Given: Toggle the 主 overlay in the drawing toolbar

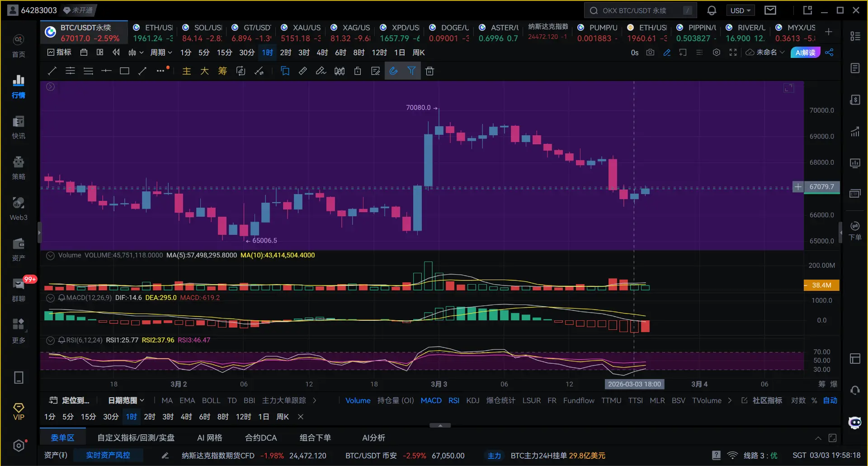Looking at the screenshot, I should pos(186,71).
